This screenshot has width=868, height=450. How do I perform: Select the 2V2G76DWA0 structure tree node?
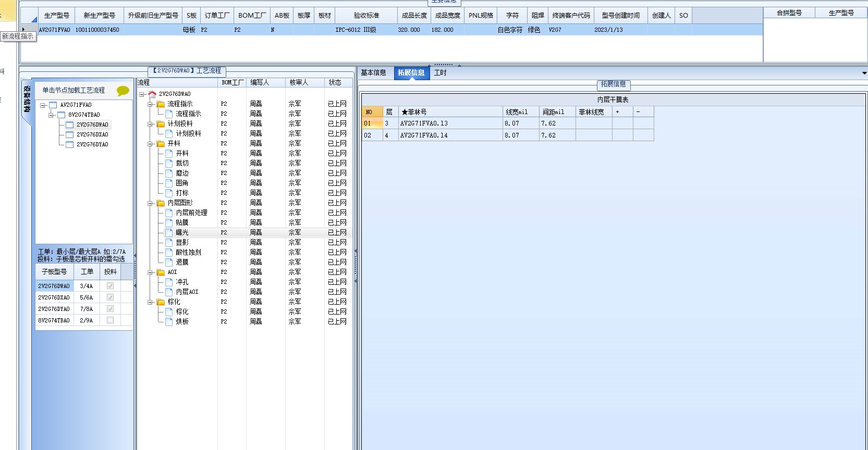pos(92,125)
